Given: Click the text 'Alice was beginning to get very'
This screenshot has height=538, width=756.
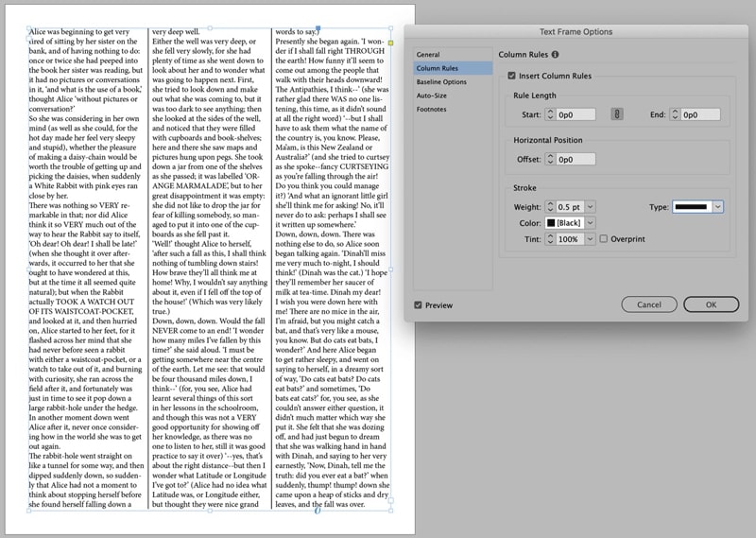Looking at the screenshot, I should (x=79, y=32).
